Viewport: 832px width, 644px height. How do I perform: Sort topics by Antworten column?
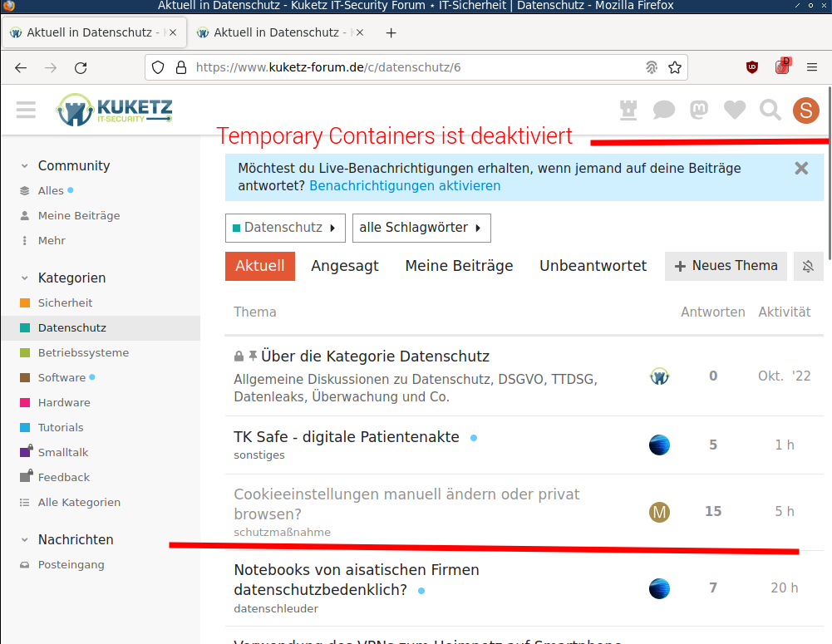coord(712,312)
